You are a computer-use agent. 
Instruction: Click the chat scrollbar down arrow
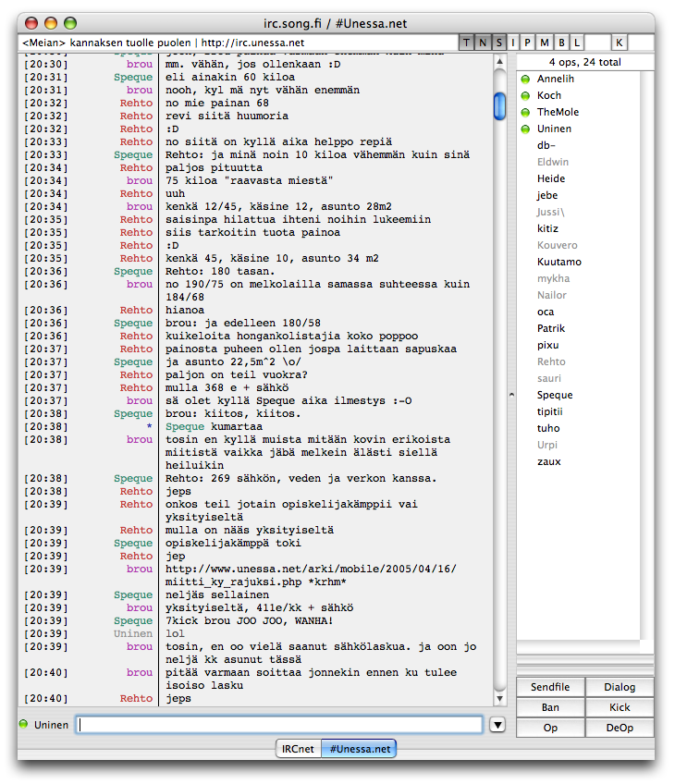click(x=499, y=696)
